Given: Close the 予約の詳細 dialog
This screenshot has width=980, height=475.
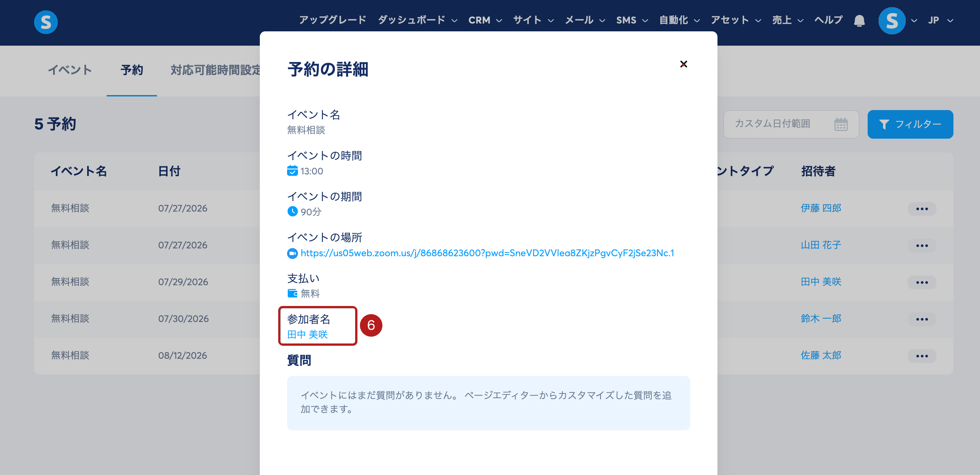Looking at the screenshot, I should click(x=683, y=64).
